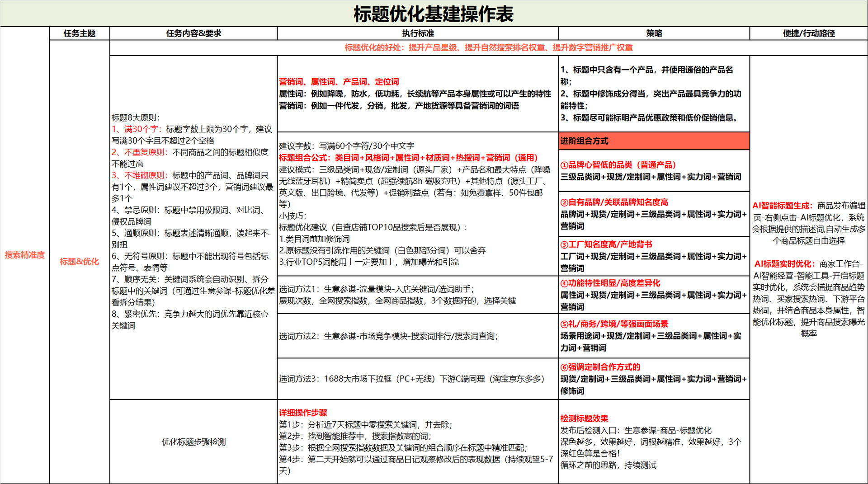Click the ⑥强调定制合作方式的 heading

pyautogui.click(x=600, y=367)
